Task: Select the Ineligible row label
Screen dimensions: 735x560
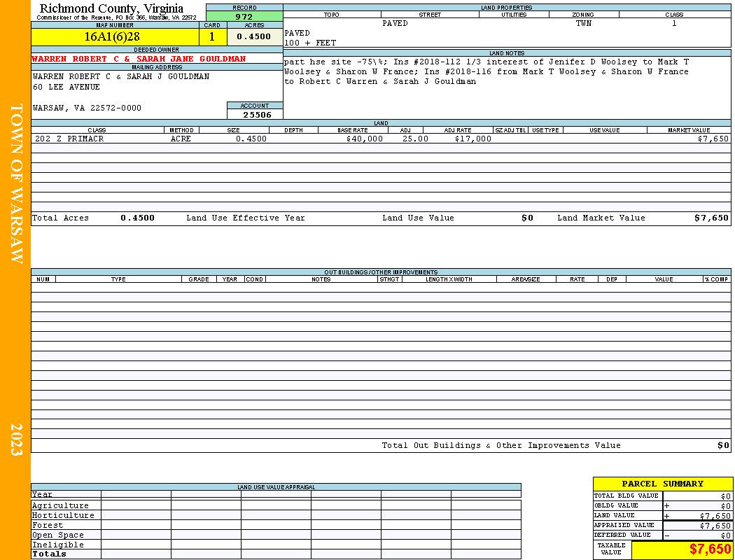Action: click(57, 545)
